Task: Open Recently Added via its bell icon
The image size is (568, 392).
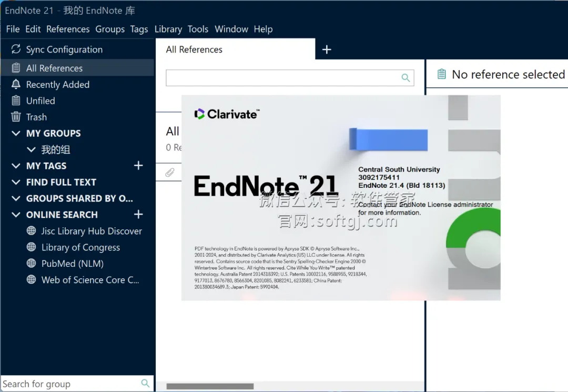Action: (x=16, y=84)
